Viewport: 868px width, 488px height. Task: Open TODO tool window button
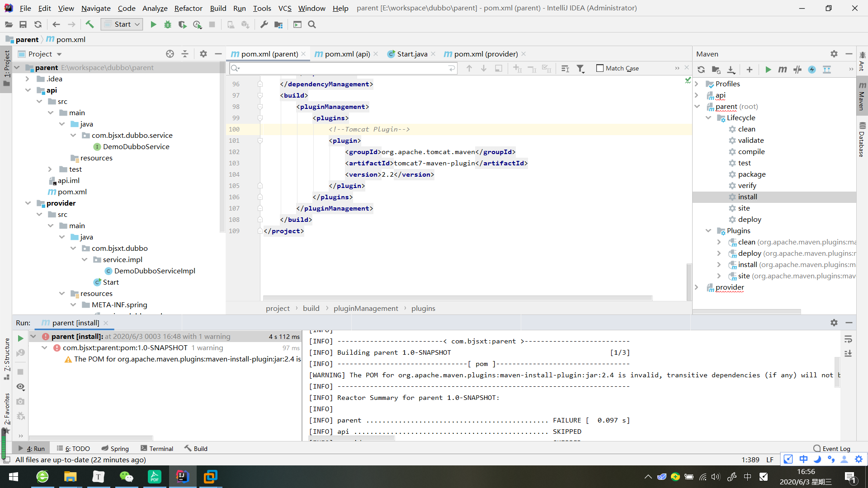tap(73, 448)
